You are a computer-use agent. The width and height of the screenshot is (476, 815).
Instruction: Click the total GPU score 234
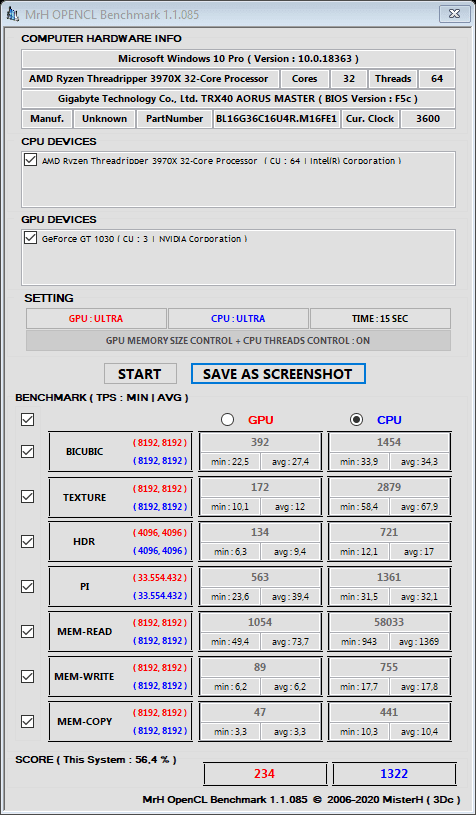tap(265, 774)
